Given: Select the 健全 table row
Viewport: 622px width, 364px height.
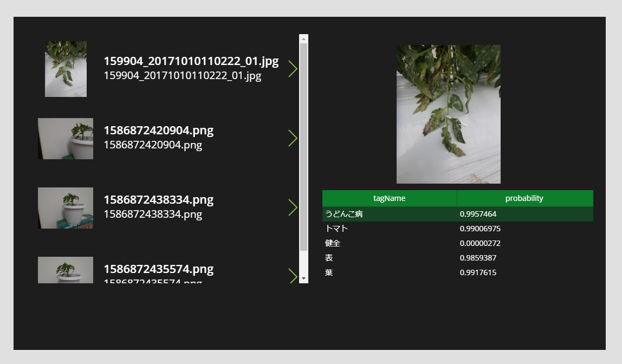Looking at the screenshot, I should point(458,243).
